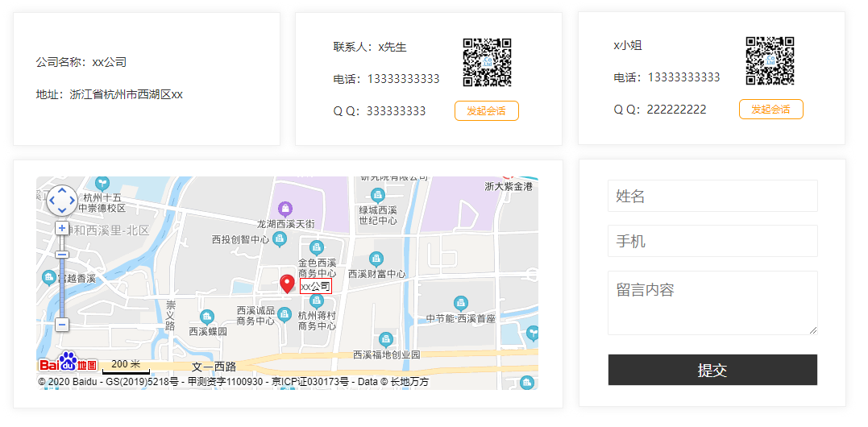Select the 杭州十五中崇德校区 school icon

point(102,183)
